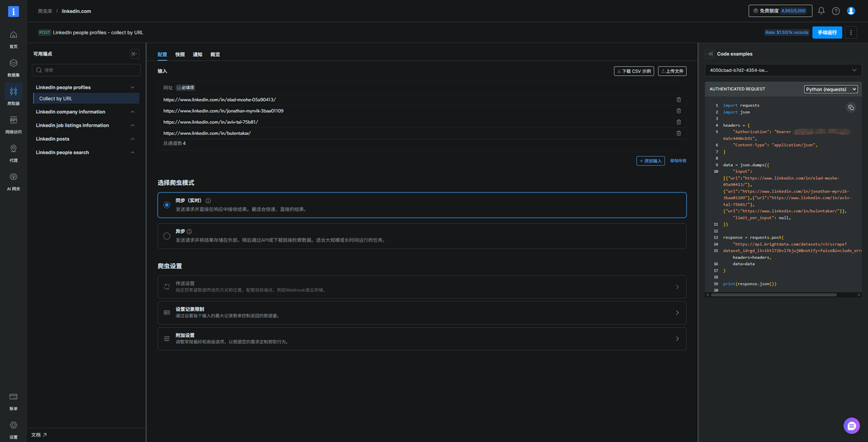Click 下载 CSV 示例 button

click(x=633, y=71)
